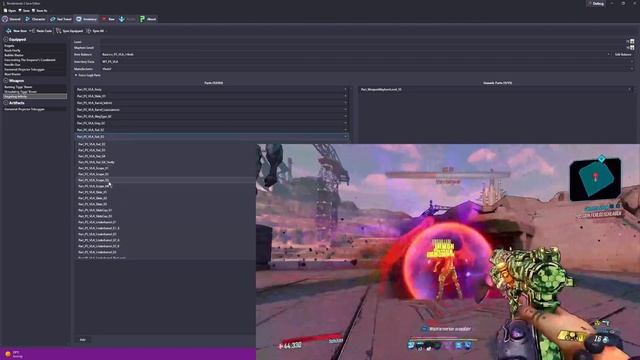Select Part_PS_VLA_UnderBarrel_02_B in the list
Viewport: 640px width, 360px height.
99,246
